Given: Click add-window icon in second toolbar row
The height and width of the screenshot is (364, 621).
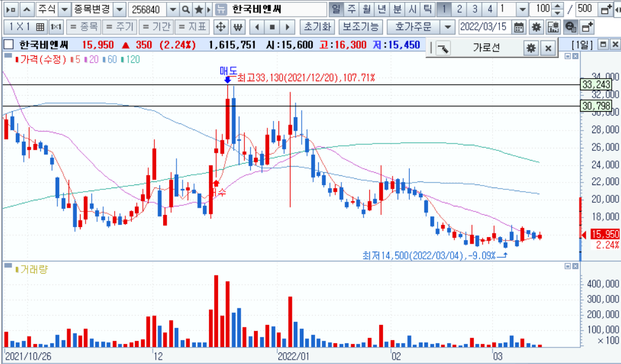Looking at the screenshot, I should pos(587,27).
